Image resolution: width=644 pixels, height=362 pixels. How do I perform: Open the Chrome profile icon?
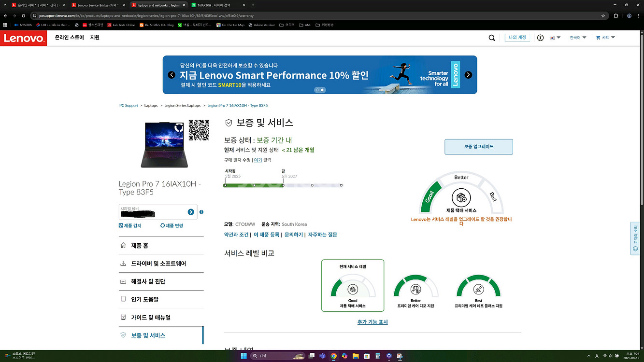pos(629,15)
